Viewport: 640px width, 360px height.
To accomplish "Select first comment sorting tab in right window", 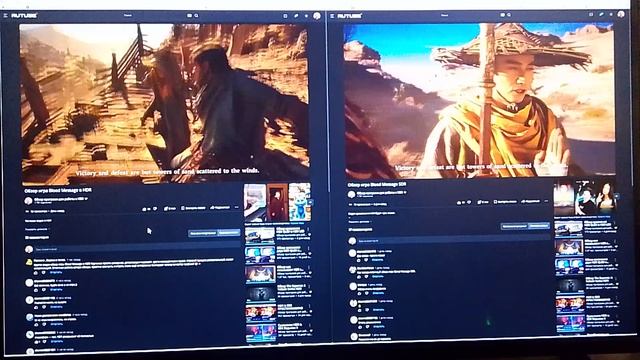I will click(514, 226).
